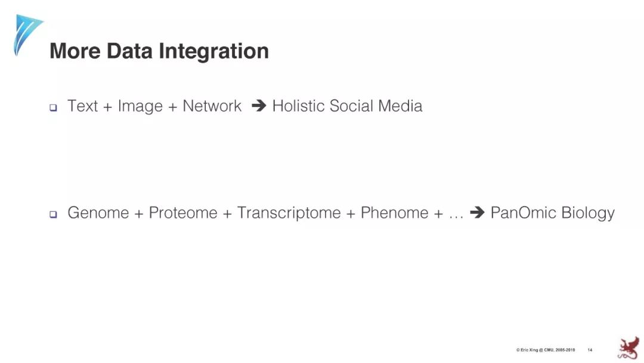Click the Holistic Social Media text
644x363 pixels.
tap(347, 106)
